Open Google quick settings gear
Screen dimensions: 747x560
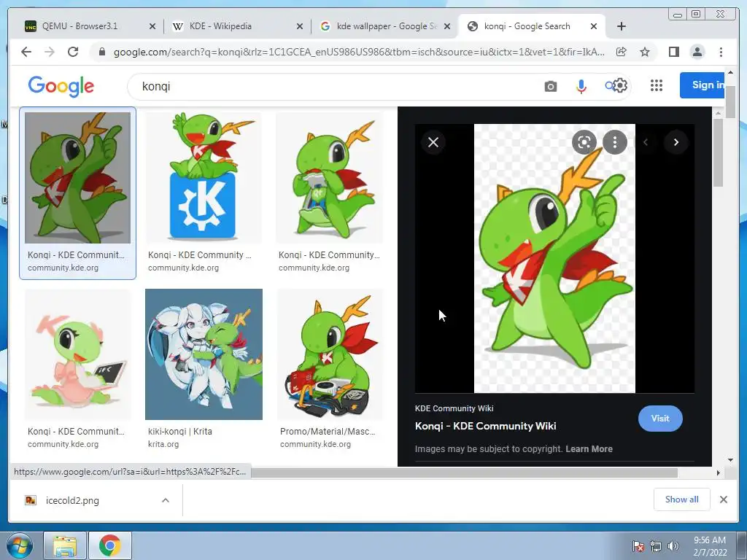(620, 86)
